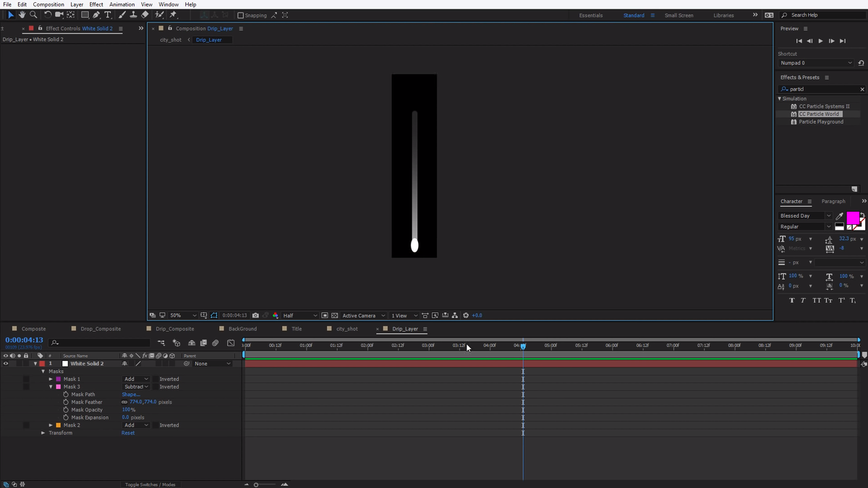Image resolution: width=868 pixels, height=488 pixels.
Task: Toggle the Mask Opacity stopwatch
Action: pos(66,410)
